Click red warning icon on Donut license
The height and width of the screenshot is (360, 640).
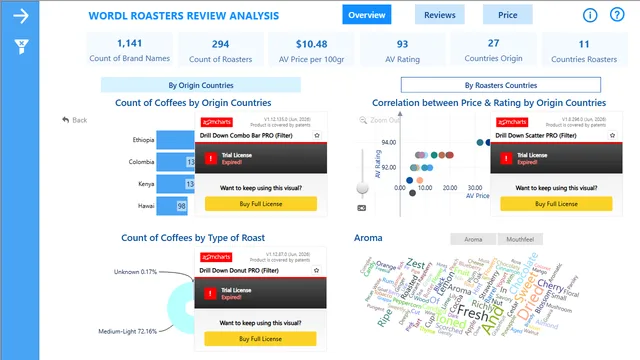coord(210,293)
